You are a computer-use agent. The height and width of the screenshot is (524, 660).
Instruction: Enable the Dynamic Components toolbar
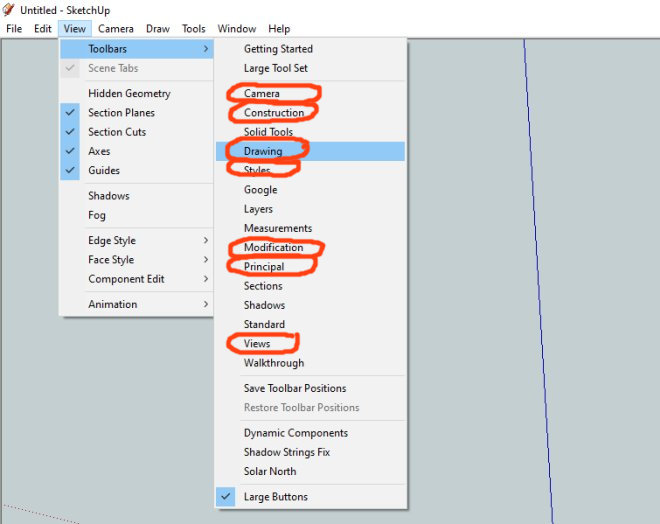click(x=311, y=433)
